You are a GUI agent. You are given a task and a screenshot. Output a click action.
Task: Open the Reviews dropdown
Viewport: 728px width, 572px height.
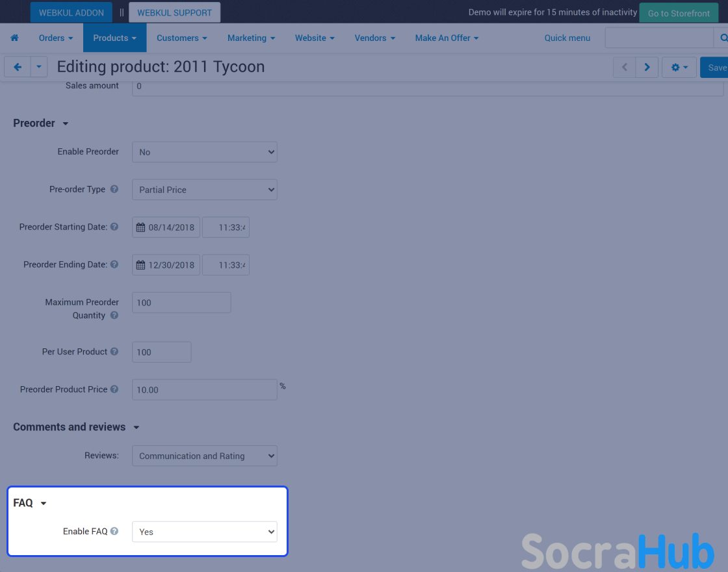[204, 456]
